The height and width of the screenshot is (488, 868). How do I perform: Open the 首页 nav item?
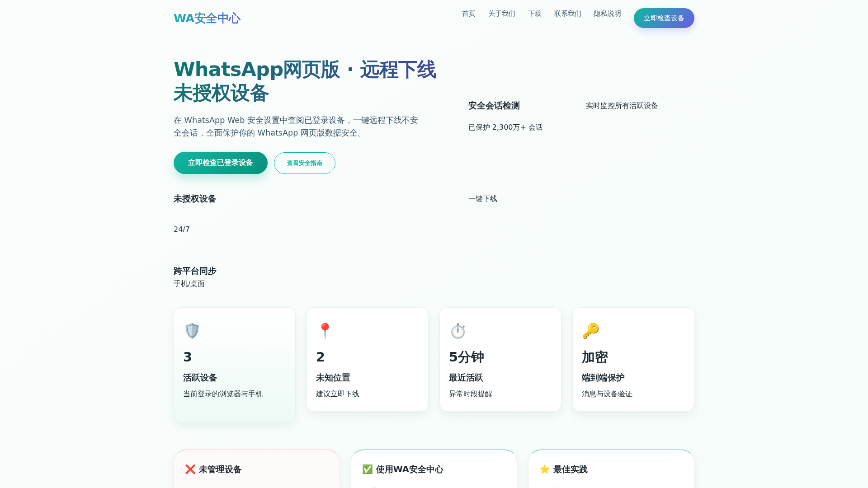click(469, 14)
